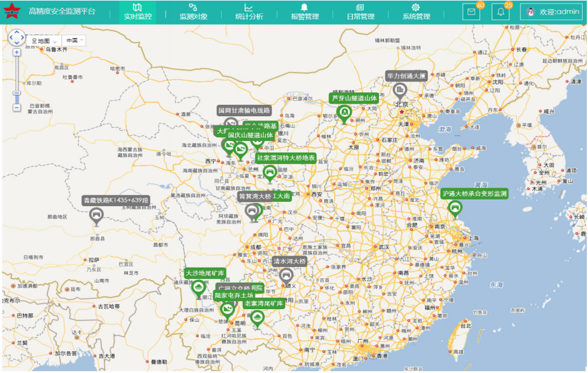588x373 pixels.
Task: Open the mail messages icon
Action: tap(472, 12)
